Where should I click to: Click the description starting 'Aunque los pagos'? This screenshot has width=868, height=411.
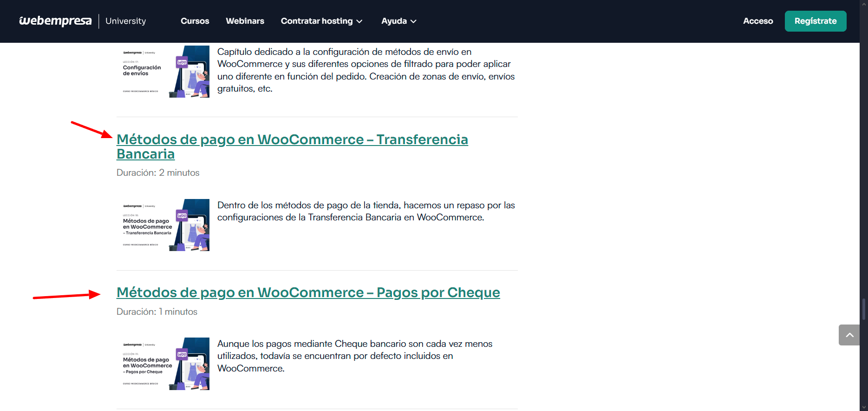tap(355, 356)
